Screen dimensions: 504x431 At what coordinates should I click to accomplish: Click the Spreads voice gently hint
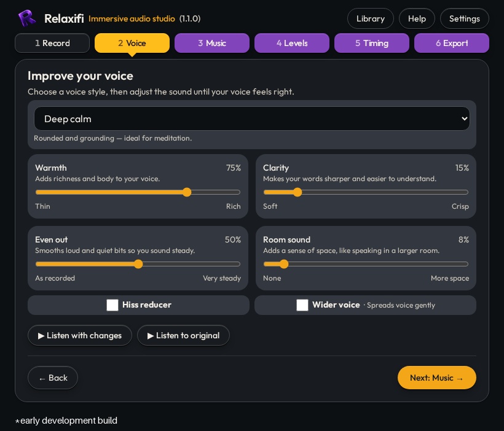pyautogui.click(x=401, y=305)
